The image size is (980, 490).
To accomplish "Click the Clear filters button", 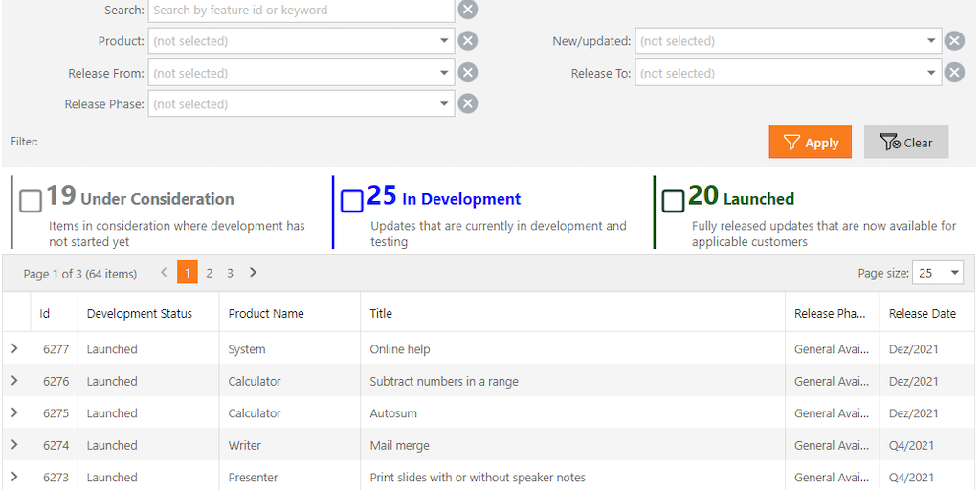I will (x=905, y=143).
